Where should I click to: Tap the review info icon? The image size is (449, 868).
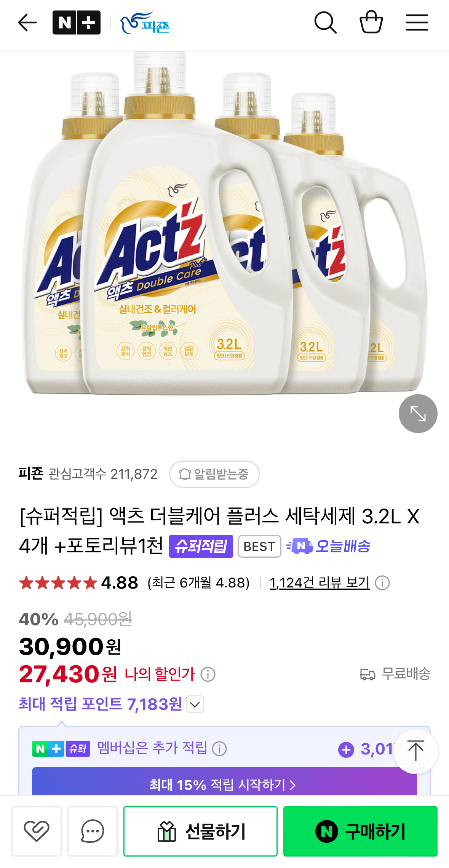pyautogui.click(x=382, y=583)
